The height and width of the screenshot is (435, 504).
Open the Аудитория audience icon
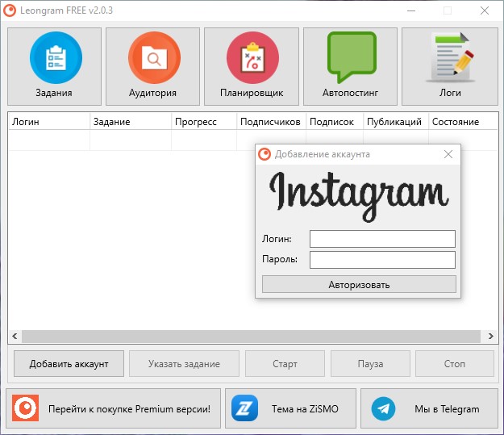[x=153, y=58]
